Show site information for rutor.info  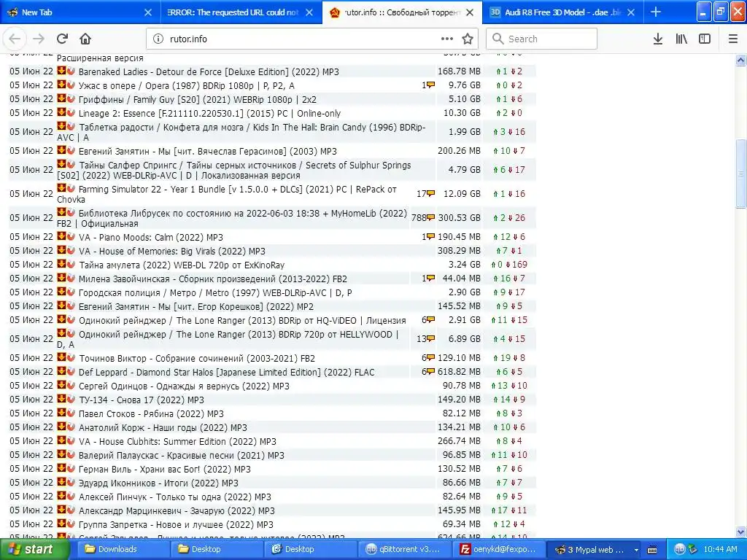tap(158, 39)
